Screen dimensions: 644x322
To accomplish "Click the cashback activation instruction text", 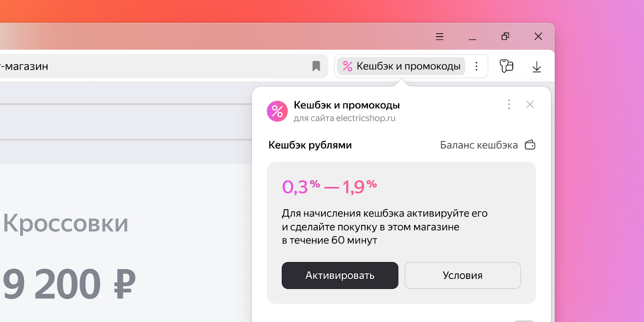I will [x=385, y=227].
